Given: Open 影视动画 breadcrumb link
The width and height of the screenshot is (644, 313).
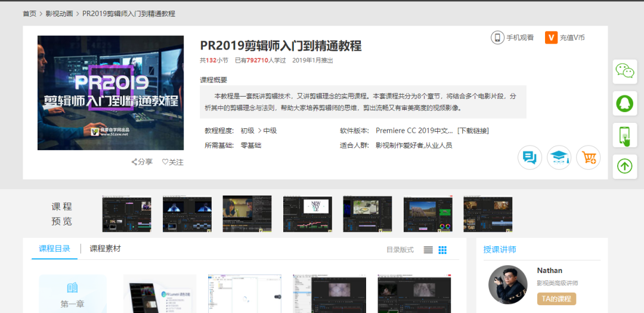Looking at the screenshot, I should 59,14.
